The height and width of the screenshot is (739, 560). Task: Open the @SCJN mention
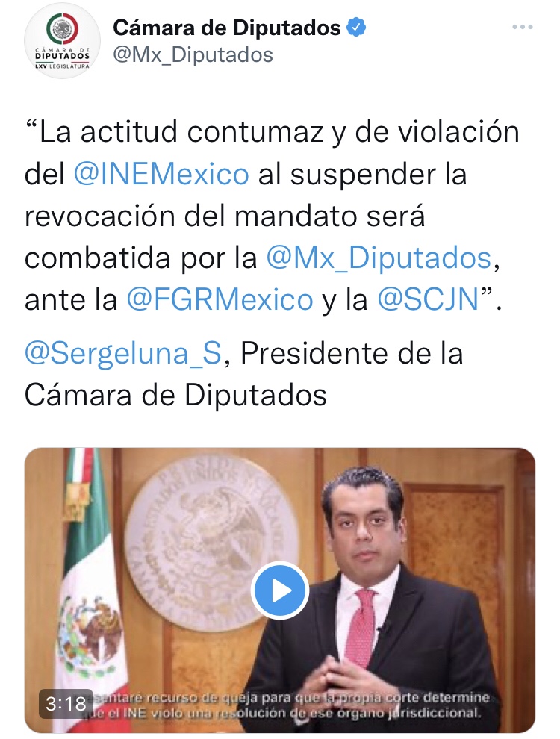[428, 300]
